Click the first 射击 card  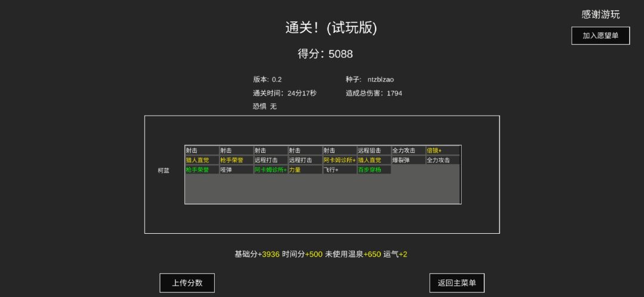202,150
